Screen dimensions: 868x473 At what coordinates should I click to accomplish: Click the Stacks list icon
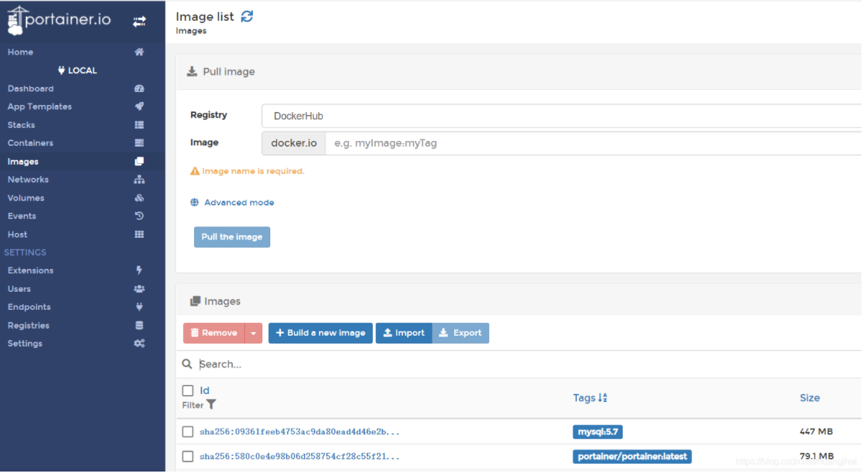139,125
